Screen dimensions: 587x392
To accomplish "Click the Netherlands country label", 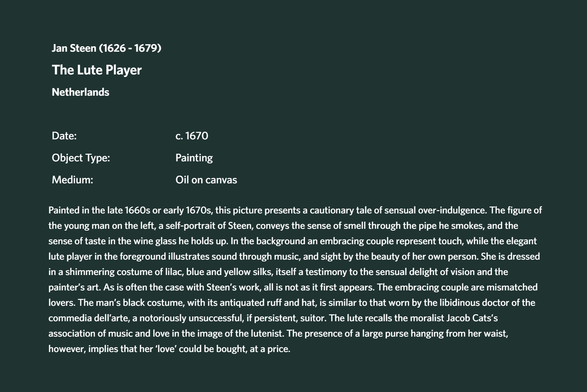I will pyautogui.click(x=80, y=92).
